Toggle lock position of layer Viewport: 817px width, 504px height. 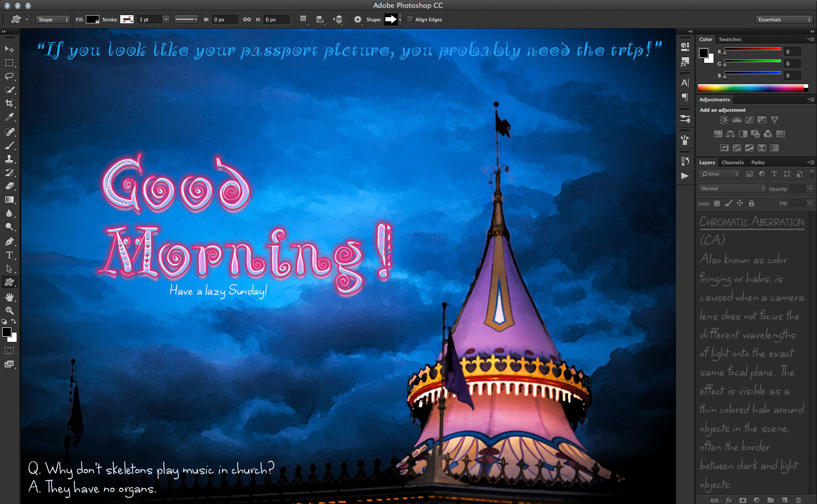click(x=740, y=204)
